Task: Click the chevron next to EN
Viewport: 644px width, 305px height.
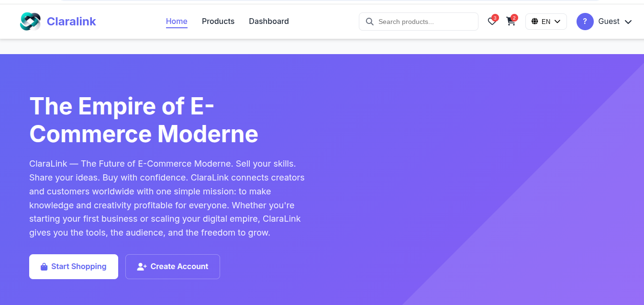Action: [557, 21]
